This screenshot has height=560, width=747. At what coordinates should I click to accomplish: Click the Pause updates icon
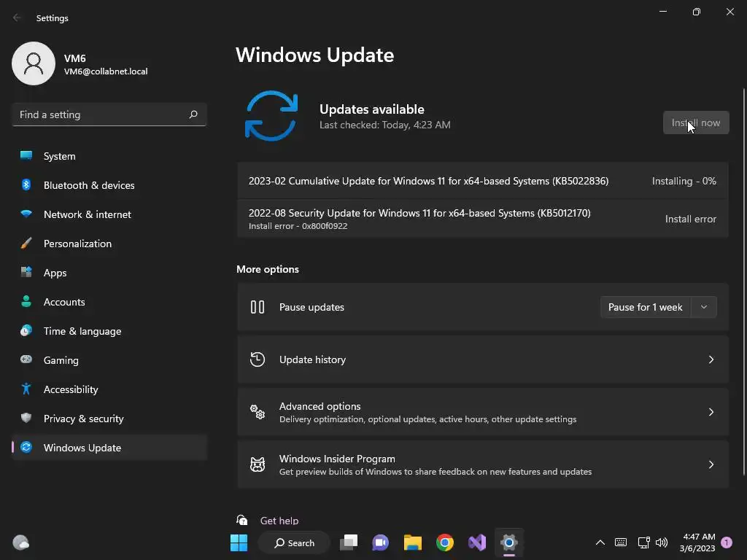point(258,307)
